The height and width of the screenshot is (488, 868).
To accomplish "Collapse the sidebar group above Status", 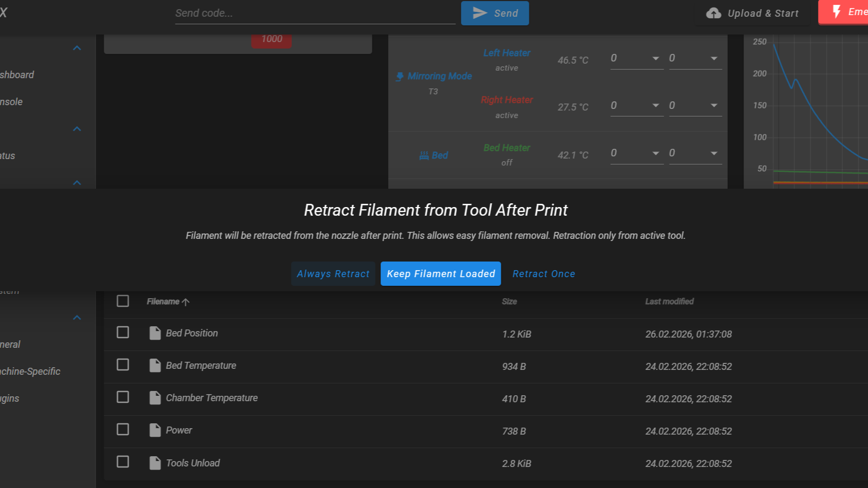I will coord(77,129).
